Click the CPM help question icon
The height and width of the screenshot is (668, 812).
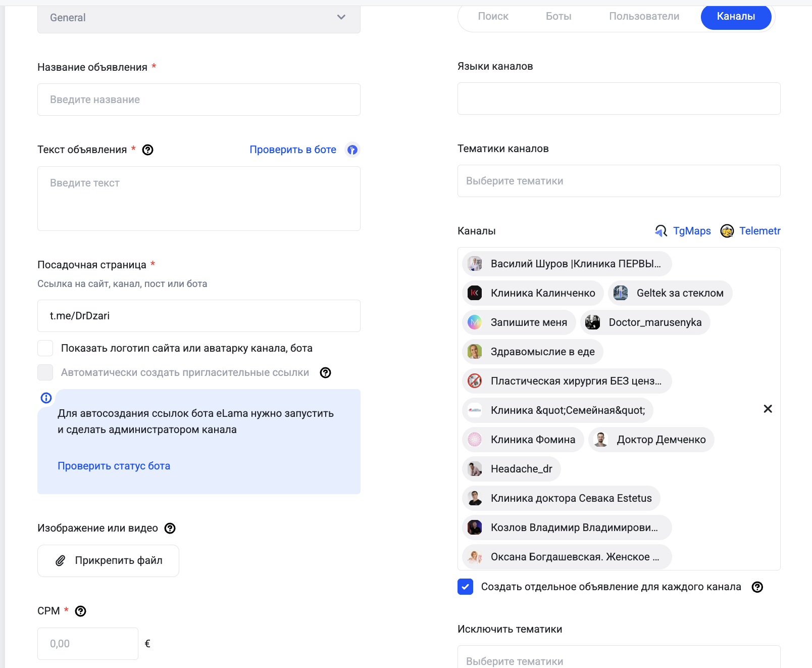tap(80, 611)
